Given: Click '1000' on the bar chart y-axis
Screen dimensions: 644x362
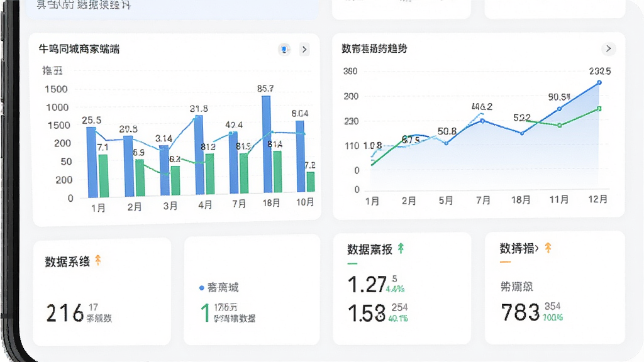Looking at the screenshot, I should tap(57, 107).
